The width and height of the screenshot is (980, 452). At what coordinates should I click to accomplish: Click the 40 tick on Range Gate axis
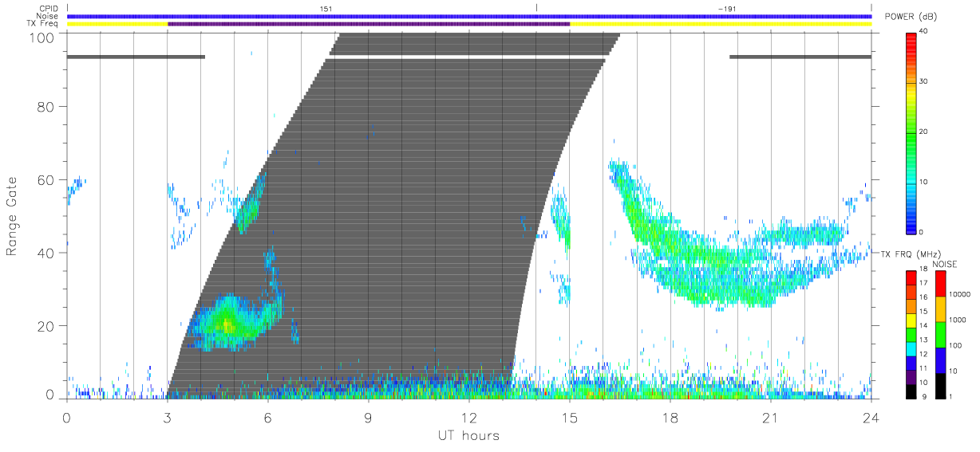(45, 253)
